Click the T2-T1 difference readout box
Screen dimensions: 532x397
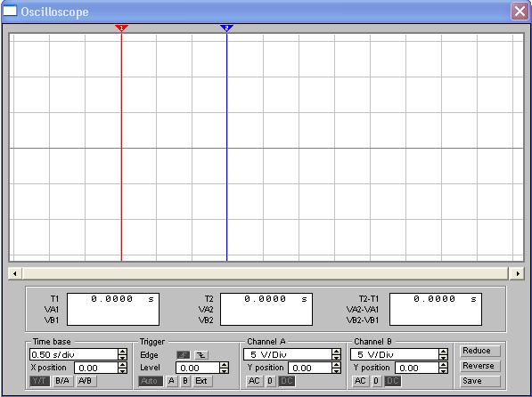point(436,309)
